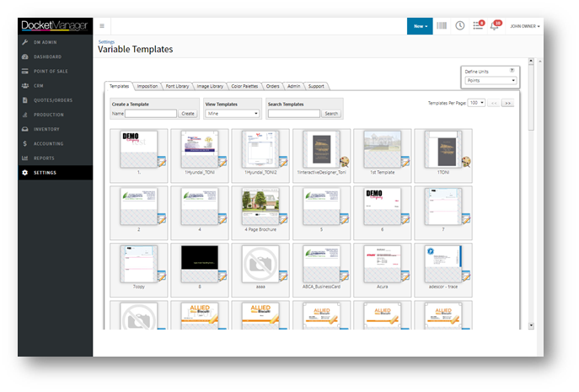Image resolution: width=579 pixels, height=392 pixels.
Task: Open template 7 thumbnail
Action: [443, 207]
